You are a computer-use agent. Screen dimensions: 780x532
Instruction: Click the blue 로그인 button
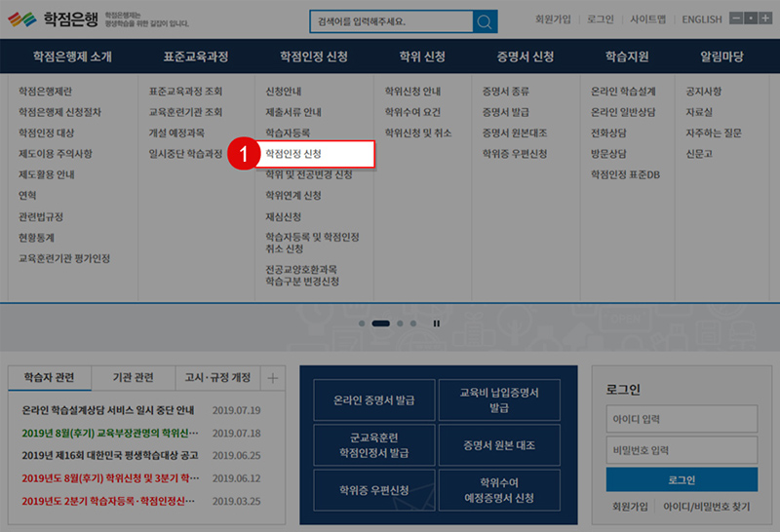(682, 479)
